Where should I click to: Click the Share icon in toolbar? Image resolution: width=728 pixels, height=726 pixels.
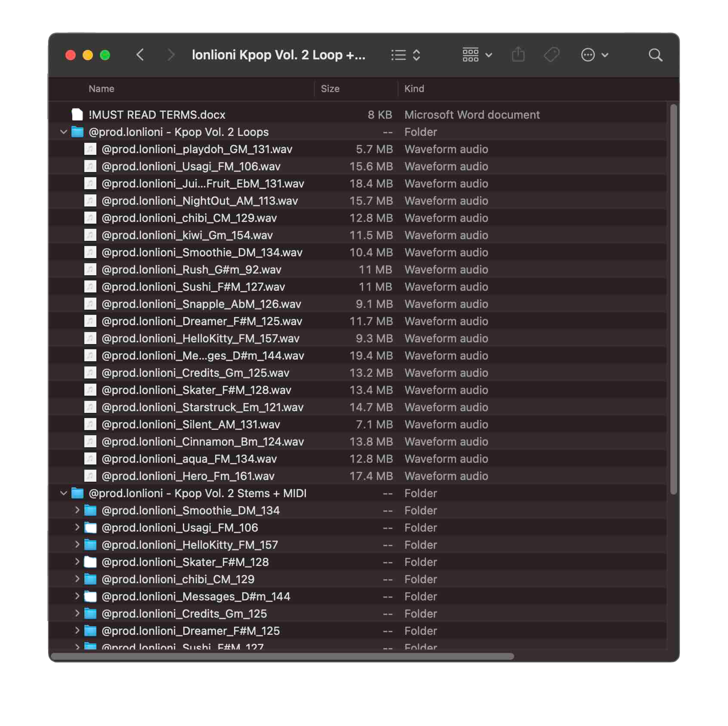518,55
